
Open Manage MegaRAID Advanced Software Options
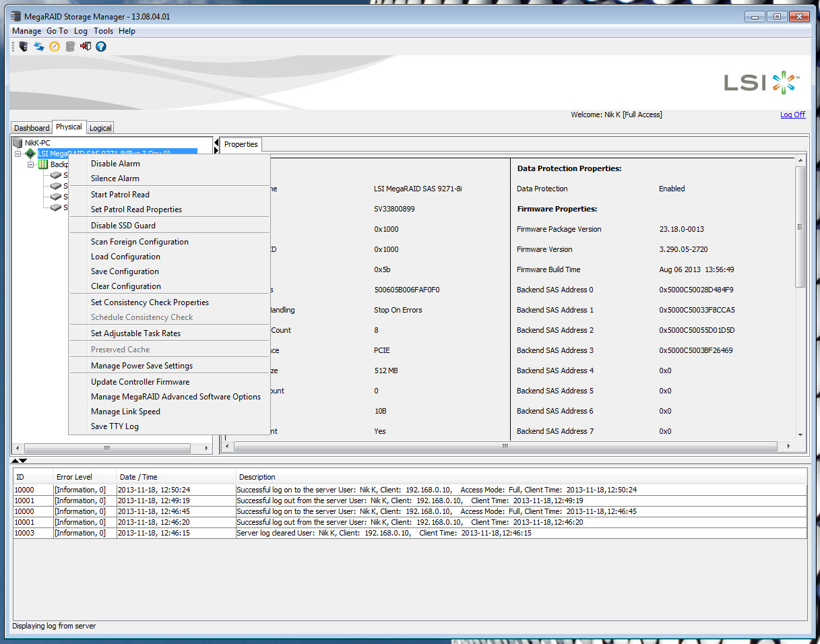tap(176, 397)
